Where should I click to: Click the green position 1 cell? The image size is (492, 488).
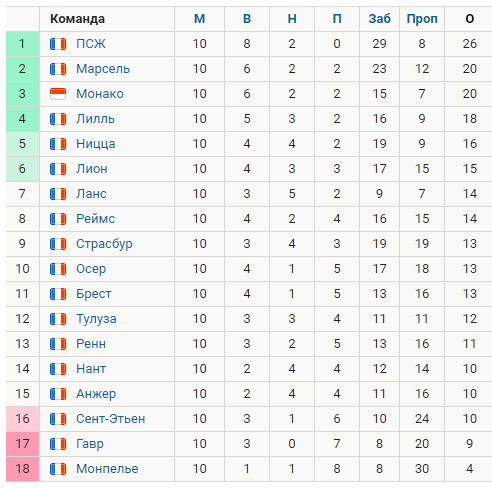pyautogui.click(x=23, y=44)
